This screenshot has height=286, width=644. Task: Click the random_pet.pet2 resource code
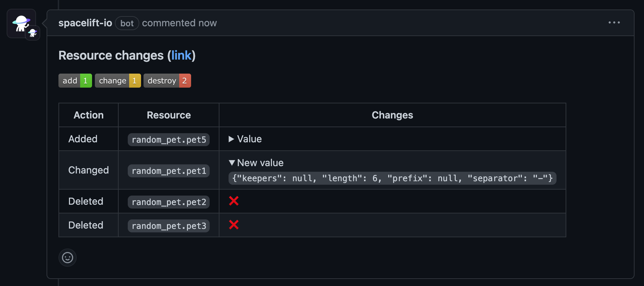click(x=169, y=202)
